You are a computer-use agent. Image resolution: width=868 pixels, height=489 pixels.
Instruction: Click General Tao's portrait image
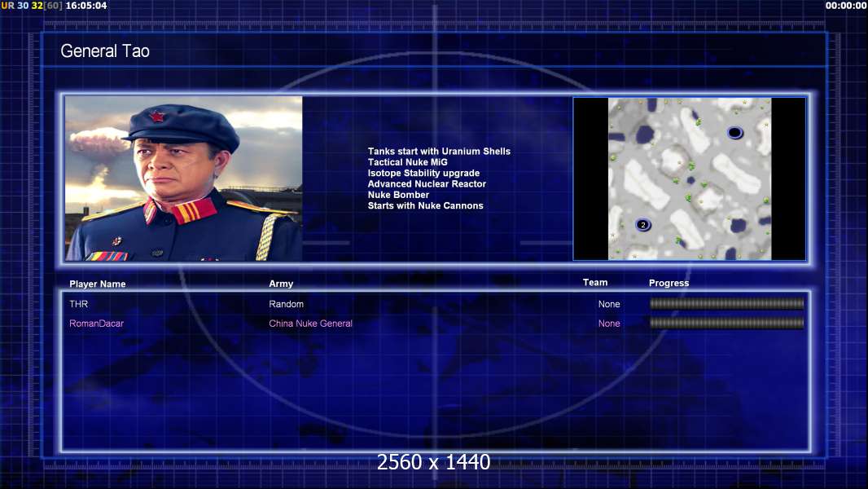click(184, 178)
